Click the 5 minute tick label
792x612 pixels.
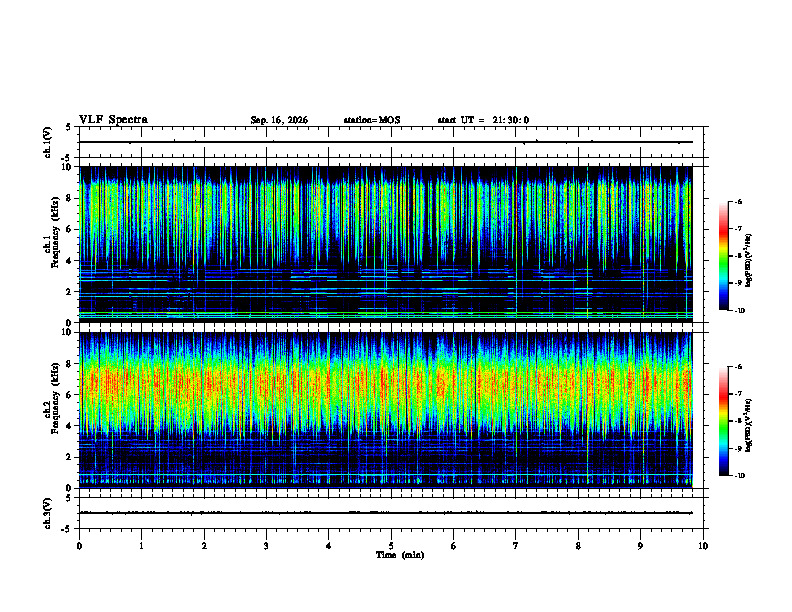(391, 546)
